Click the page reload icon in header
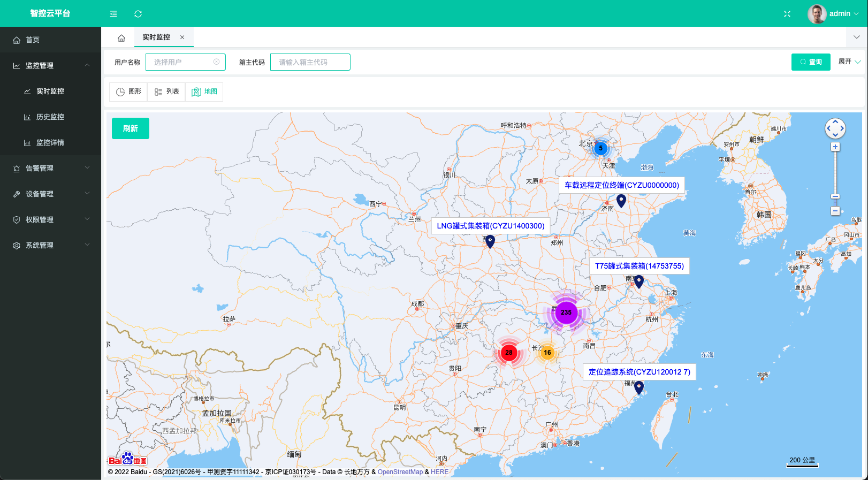This screenshot has height=480, width=868. click(138, 14)
